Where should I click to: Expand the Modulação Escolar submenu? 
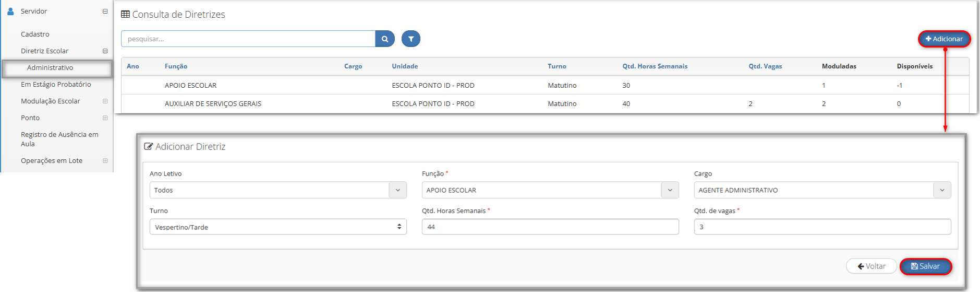click(x=105, y=101)
